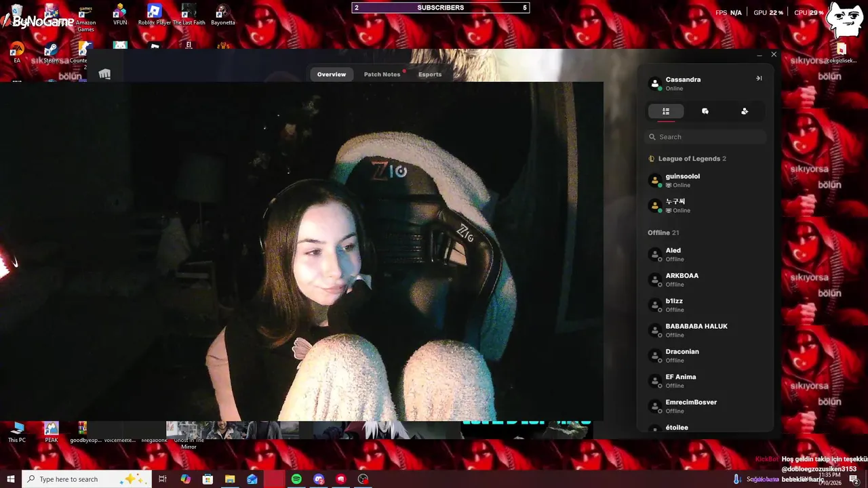Open the Windows Start menu

pyautogui.click(x=11, y=479)
